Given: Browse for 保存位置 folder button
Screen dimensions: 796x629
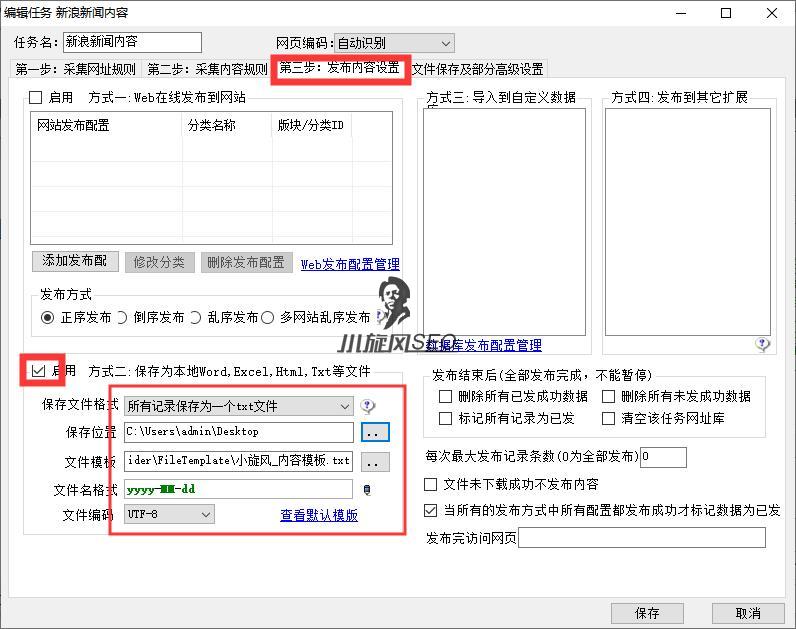Looking at the screenshot, I should [x=375, y=432].
